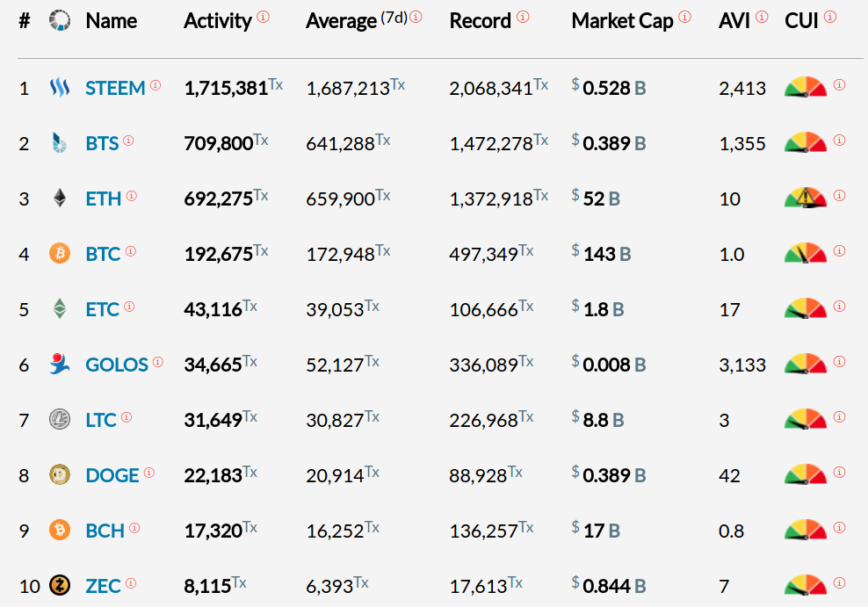Click the BTC orange Bitcoin logo

tap(60, 253)
